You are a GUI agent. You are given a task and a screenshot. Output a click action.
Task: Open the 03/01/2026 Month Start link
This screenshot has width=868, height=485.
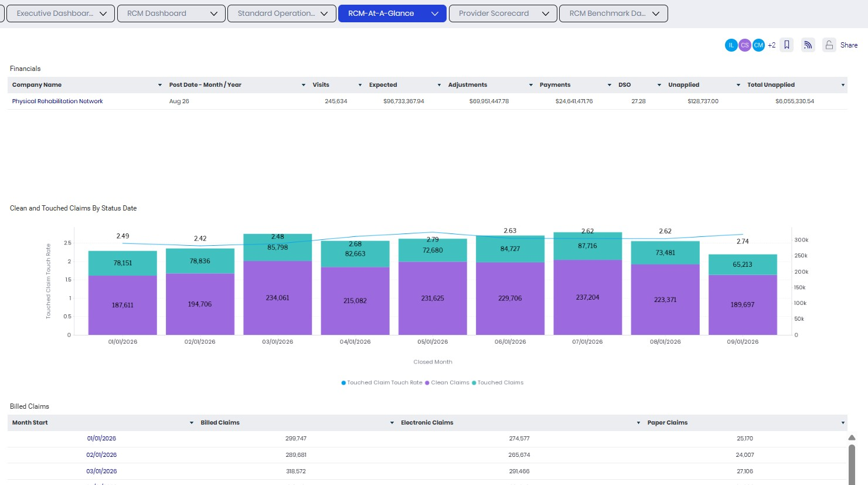[x=101, y=472]
